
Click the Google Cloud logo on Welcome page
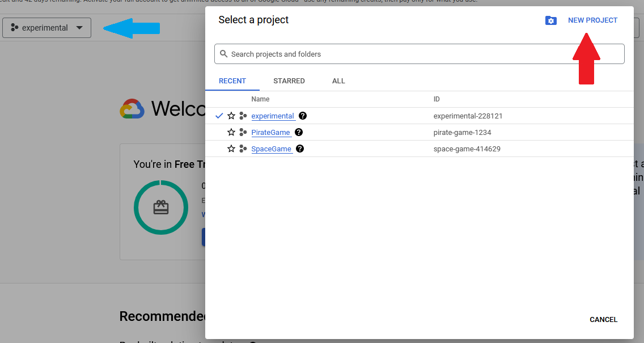tap(132, 108)
